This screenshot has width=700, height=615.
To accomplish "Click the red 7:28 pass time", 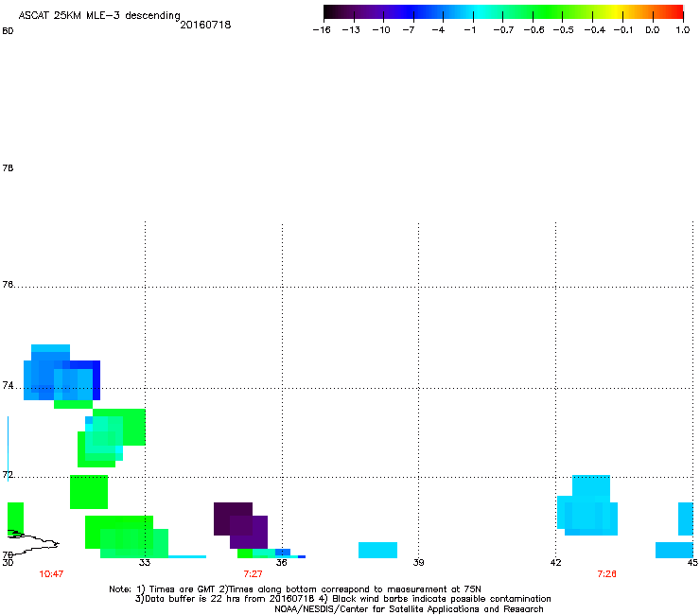I will tap(606, 574).
